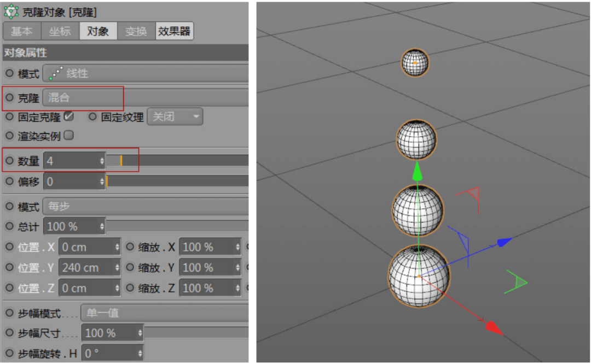Image resolution: width=591 pixels, height=364 pixels.
Task: Click the 位置.Y 240 cm field
Action: point(90,268)
